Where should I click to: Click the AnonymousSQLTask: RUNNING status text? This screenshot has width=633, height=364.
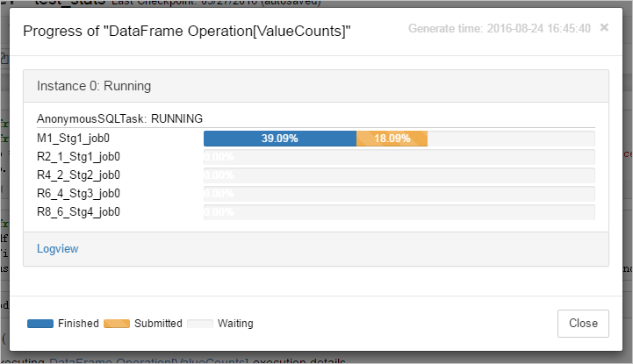point(119,118)
